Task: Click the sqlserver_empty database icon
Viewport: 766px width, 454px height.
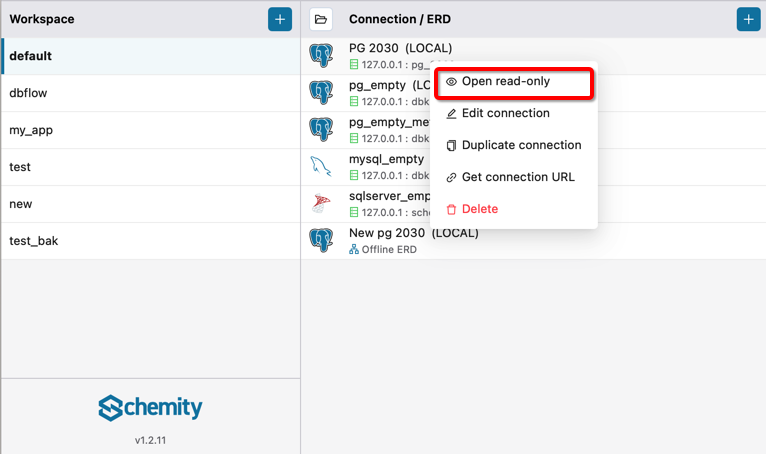Action: click(321, 204)
